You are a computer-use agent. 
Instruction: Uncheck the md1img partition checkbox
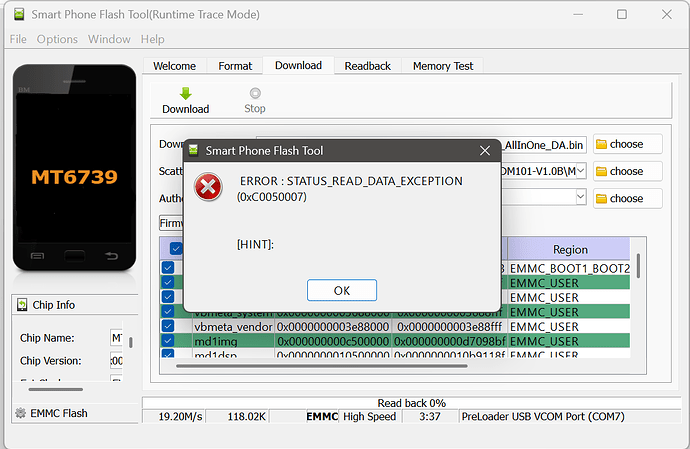(x=168, y=341)
